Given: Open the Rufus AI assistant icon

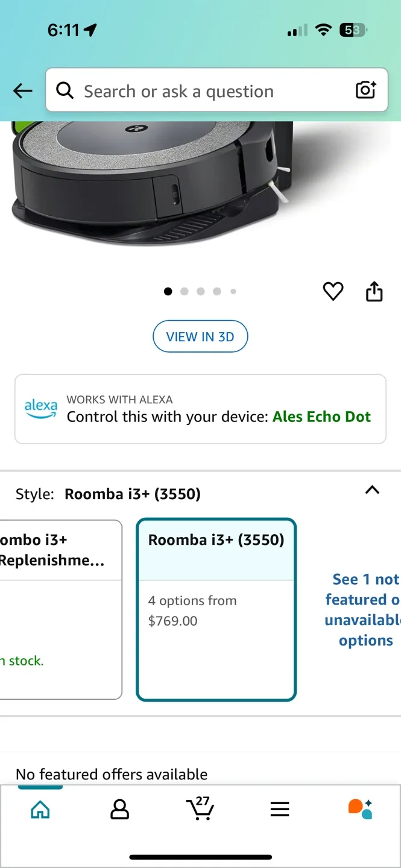Looking at the screenshot, I should click(359, 810).
